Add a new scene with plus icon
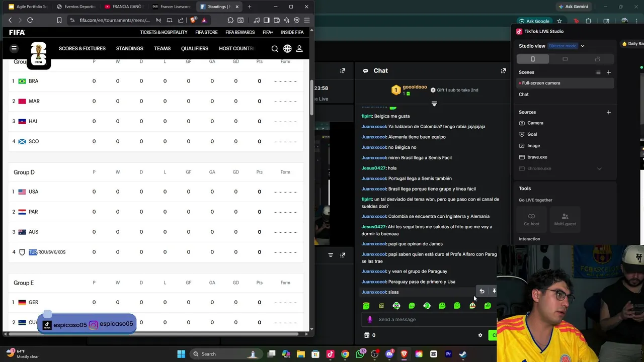Image resolution: width=644 pixels, height=362 pixels. (x=609, y=72)
